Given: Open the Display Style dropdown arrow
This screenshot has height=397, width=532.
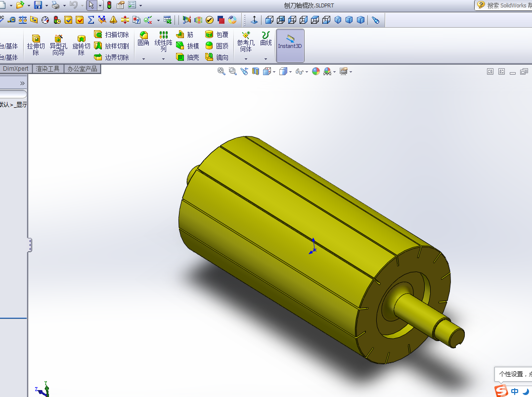Looking at the screenshot, I should [290, 72].
